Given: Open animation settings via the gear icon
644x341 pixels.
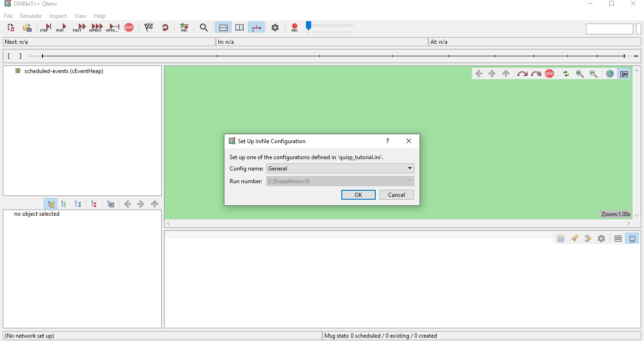Looking at the screenshot, I should (x=275, y=27).
